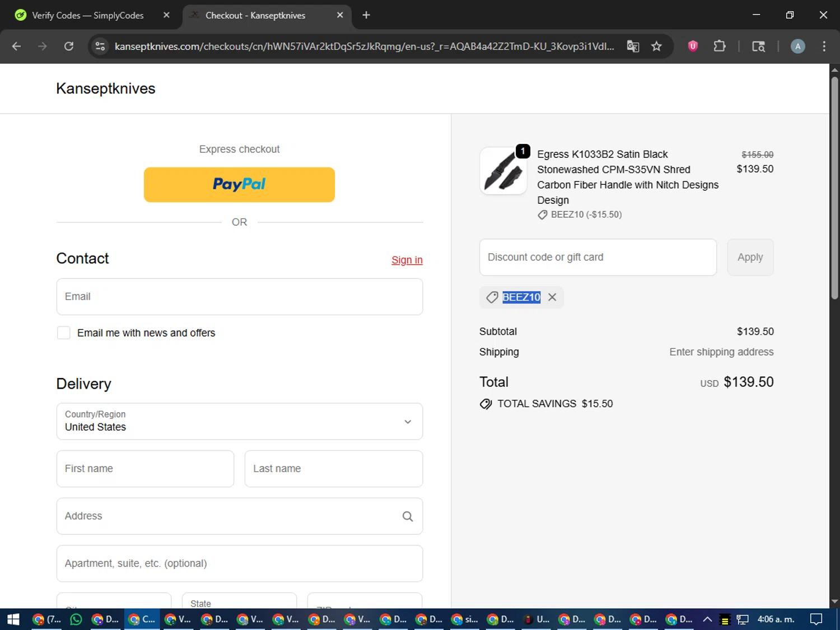Click the Egress K1033B2 product name

(628, 177)
